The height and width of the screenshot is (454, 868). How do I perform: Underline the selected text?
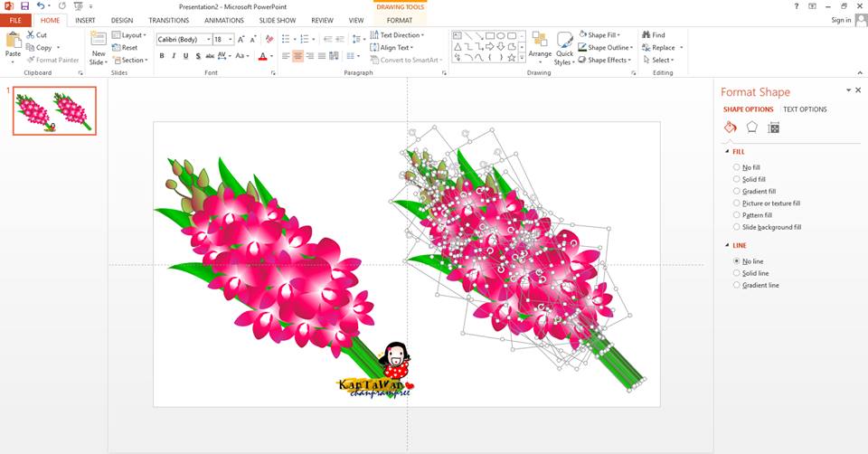(x=185, y=56)
